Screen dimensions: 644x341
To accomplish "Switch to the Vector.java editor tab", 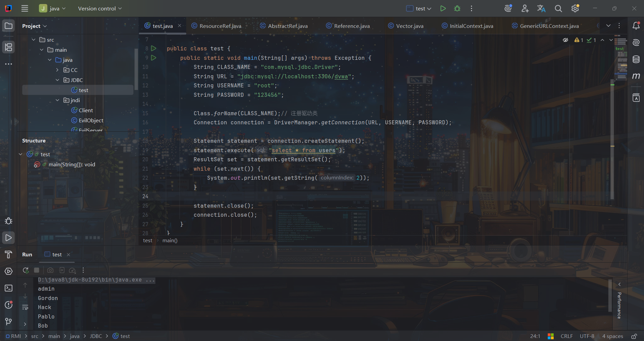I will [409, 26].
